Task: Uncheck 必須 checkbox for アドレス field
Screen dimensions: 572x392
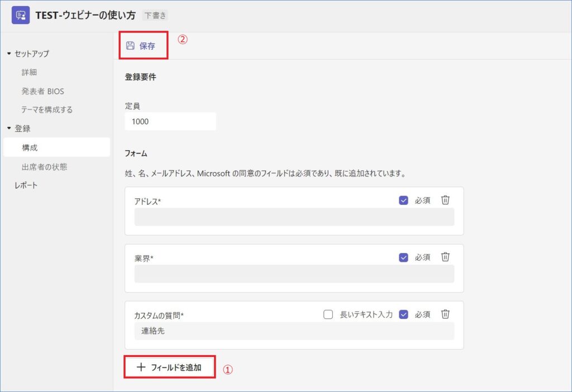Action: tap(403, 200)
